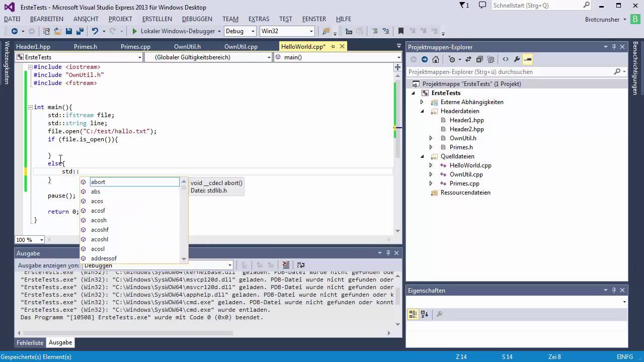Click the Undo toolbar icon
644x362 pixels.
pyautogui.click(x=95, y=31)
